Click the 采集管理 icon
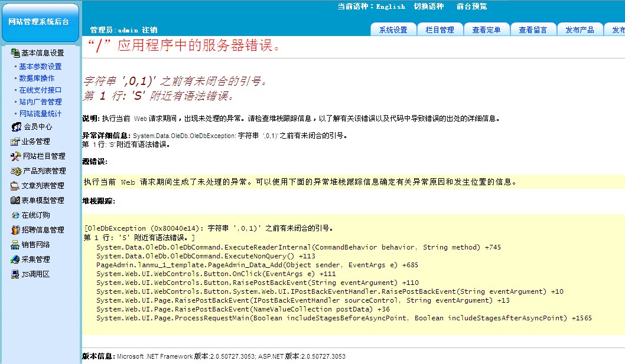The image size is (625, 364). click(x=15, y=260)
